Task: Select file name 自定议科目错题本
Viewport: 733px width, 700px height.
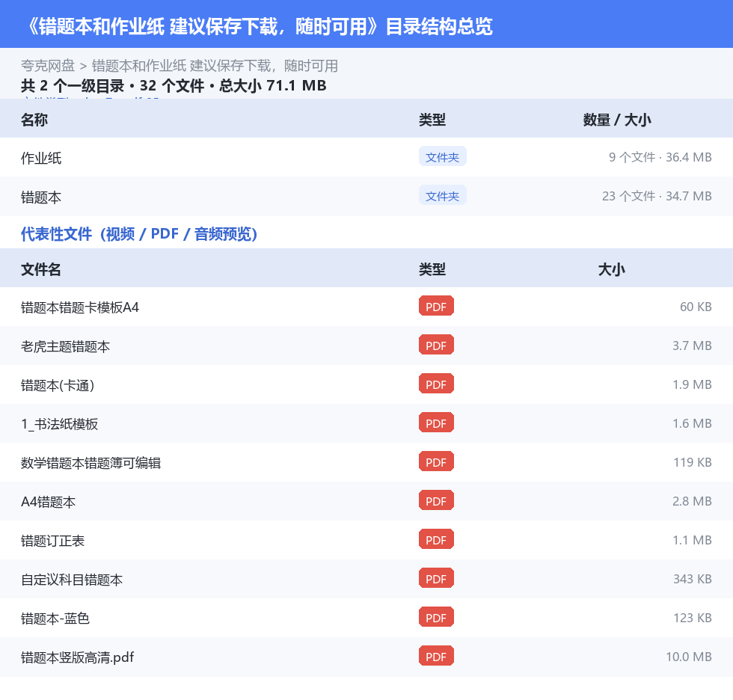Action: (72, 579)
